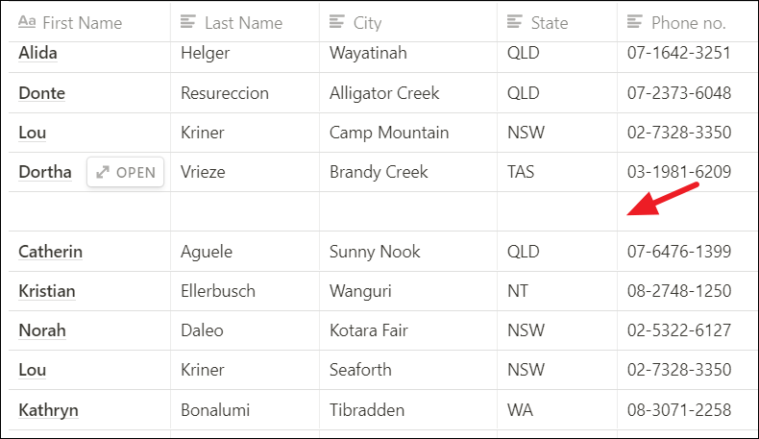
Task: Select the empty First Name cell in blank row
Action: point(90,212)
